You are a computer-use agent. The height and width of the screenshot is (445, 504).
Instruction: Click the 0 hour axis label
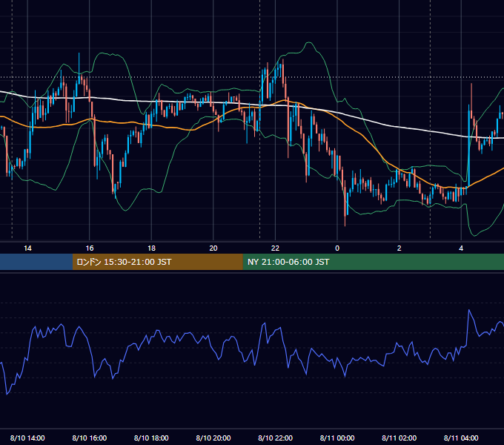click(337, 248)
